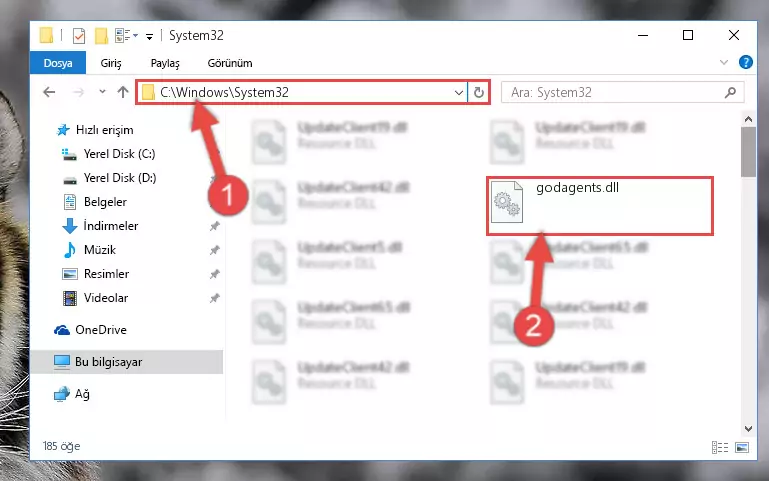Expand the ribbon chevron
Viewport: 769px width, 481px height.
click(723, 62)
